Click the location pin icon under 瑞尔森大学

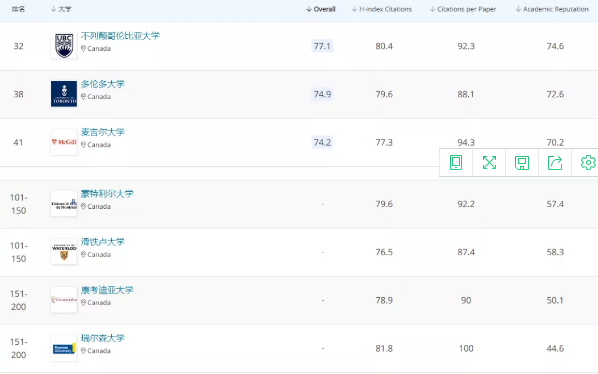click(83, 350)
